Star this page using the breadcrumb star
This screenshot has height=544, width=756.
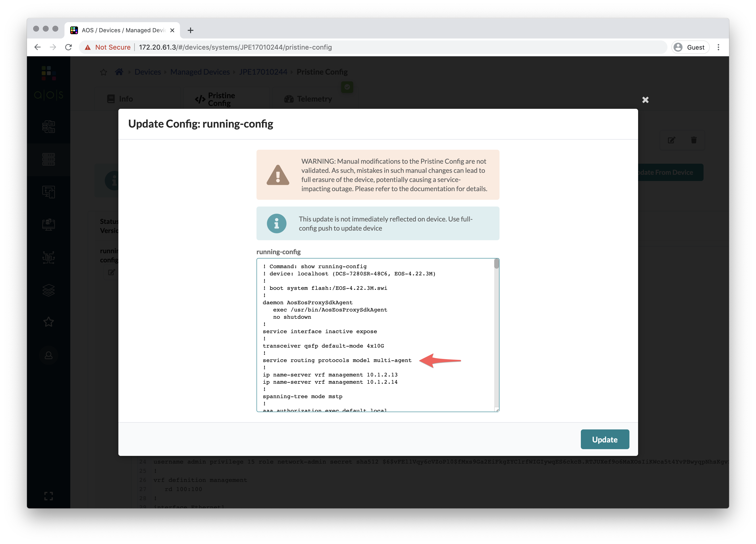tap(103, 72)
